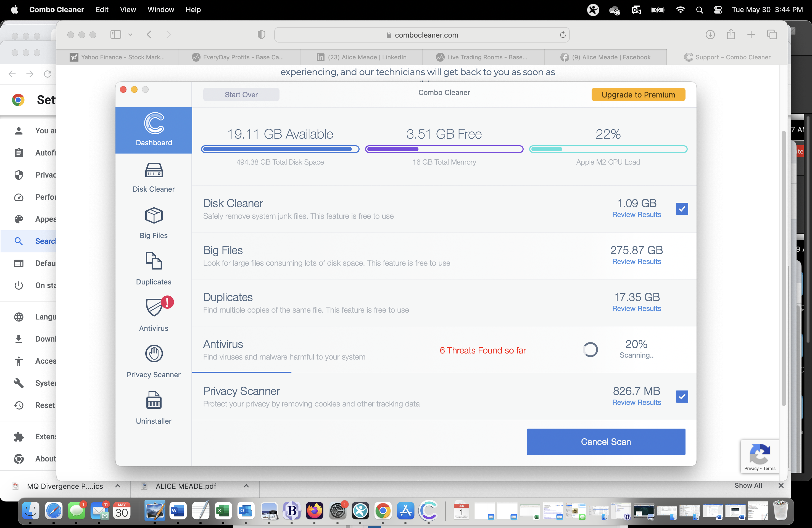This screenshot has width=812, height=528.
Task: Review Results for Disk Cleaner
Action: [636, 215]
